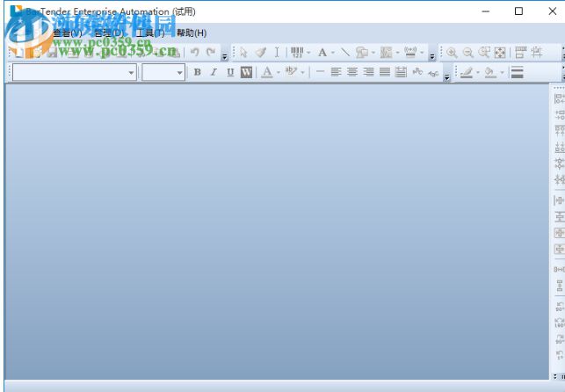Click zoom to selection magnifier icon
This screenshot has height=392, width=565.
[484, 53]
